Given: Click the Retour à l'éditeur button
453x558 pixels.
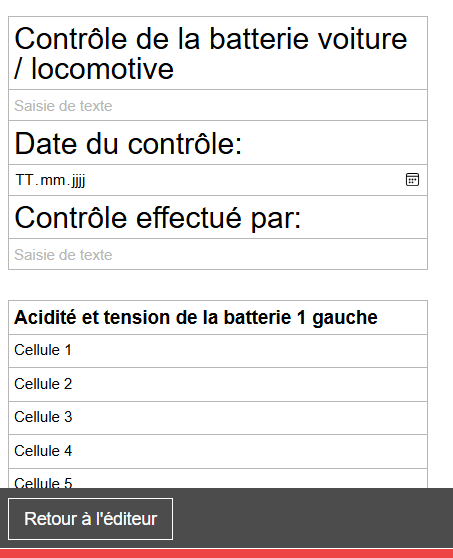Looking at the screenshot, I should click(90, 519).
